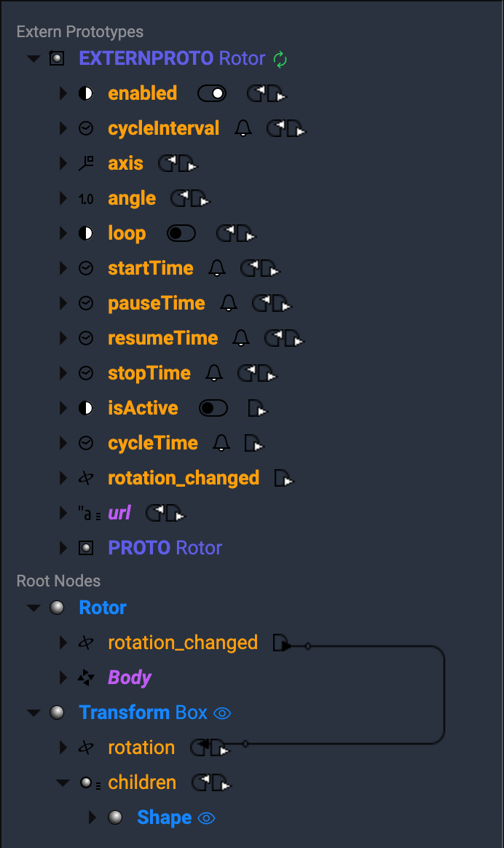The height and width of the screenshot is (848, 504).
Task: Click the output connector icon beside rotation_changed under Rotor
Action: 283,643
